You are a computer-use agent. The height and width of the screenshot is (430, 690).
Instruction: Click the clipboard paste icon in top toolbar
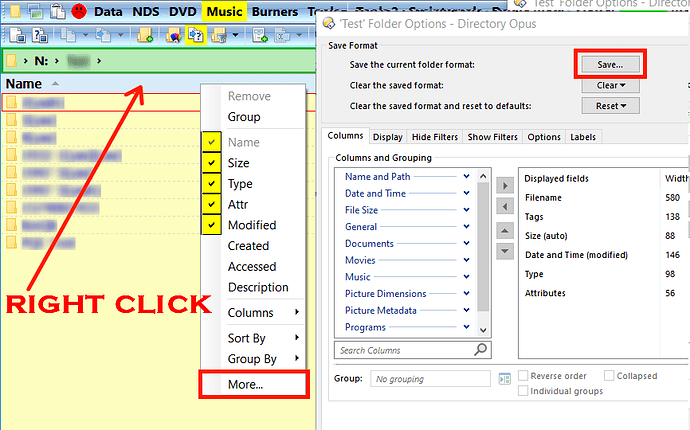[x=58, y=11]
